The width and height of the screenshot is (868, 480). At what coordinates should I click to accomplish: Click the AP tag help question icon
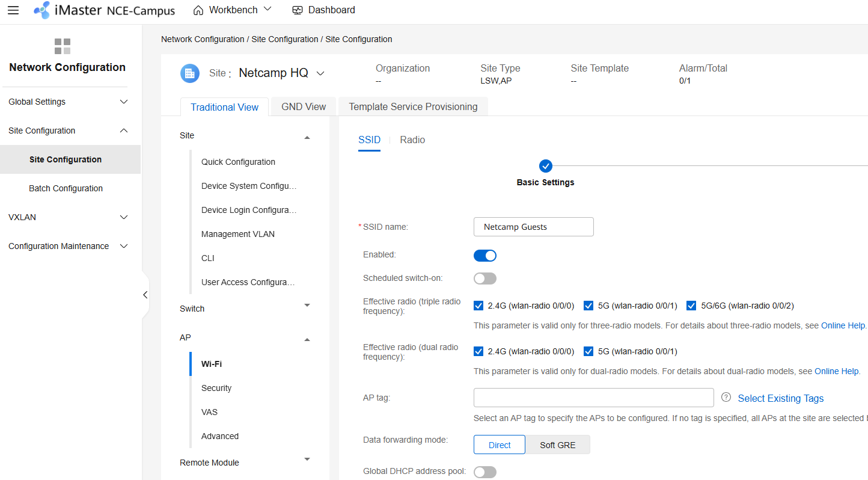pos(726,398)
